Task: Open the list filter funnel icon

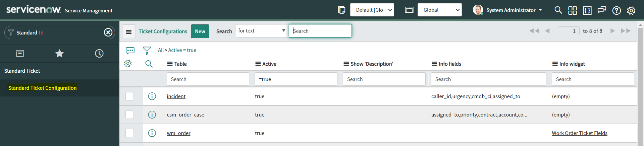Action: click(147, 51)
